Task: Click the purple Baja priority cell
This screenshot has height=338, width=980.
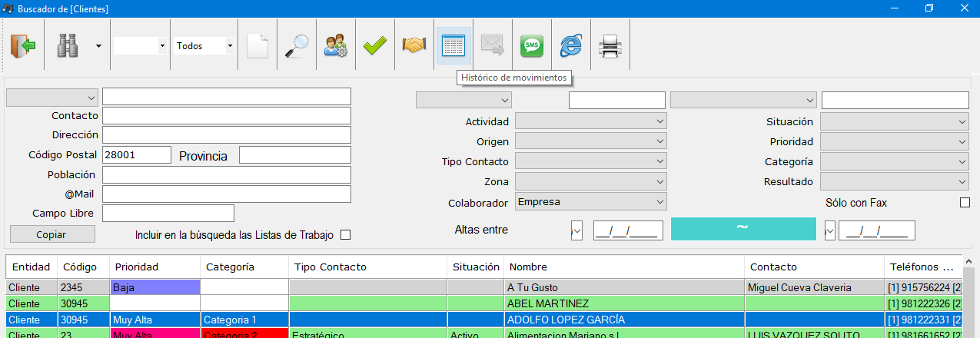Action: (x=155, y=287)
